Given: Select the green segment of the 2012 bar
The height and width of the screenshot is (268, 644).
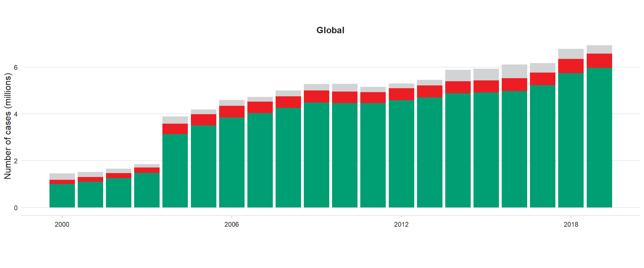Looking at the screenshot, I should [x=401, y=154].
